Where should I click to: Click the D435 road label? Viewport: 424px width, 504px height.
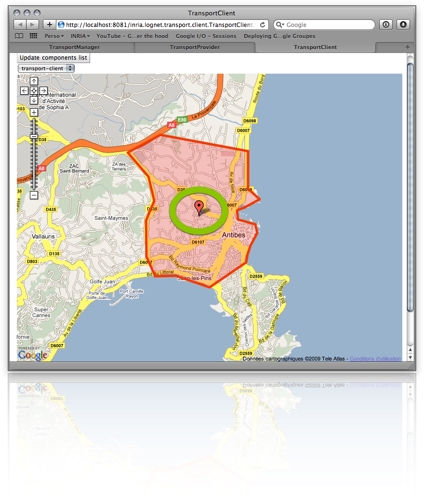51,209
